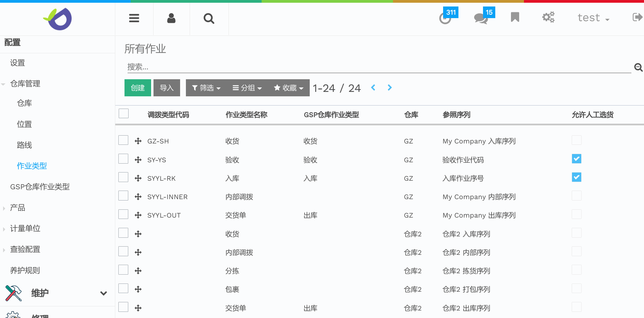
Task: Select 作业类型 in the sidebar
Action: tap(32, 165)
